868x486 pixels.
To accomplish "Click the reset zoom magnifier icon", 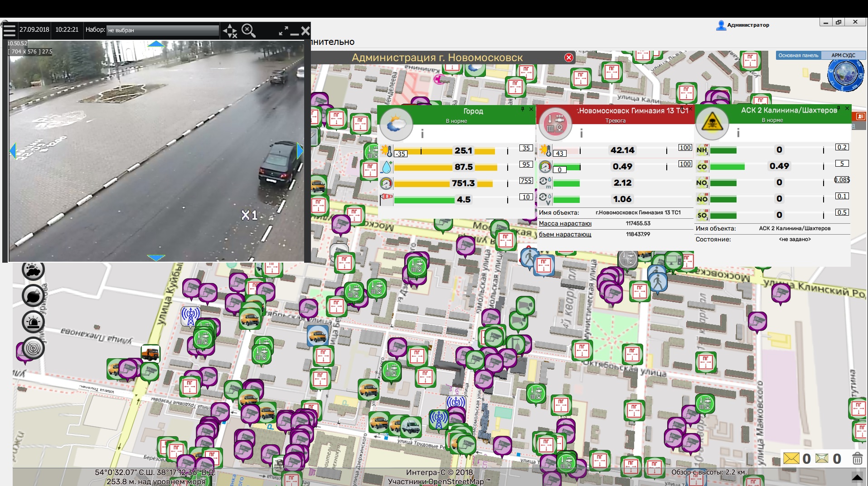I will (248, 31).
